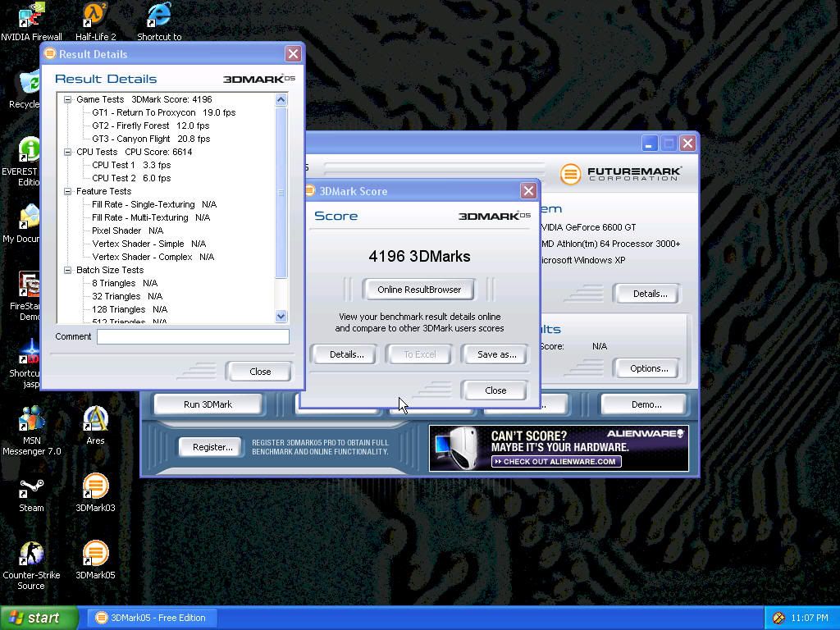Collapse the Batch Size Tests branch
Screen dimensions: 840x630
click(x=69, y=270)
